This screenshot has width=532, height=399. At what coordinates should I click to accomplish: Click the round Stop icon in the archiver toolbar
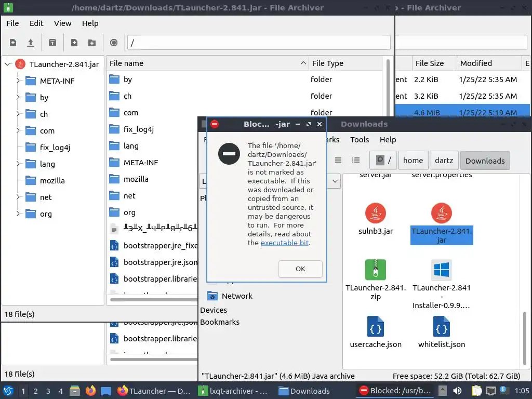tap(114, 43)
